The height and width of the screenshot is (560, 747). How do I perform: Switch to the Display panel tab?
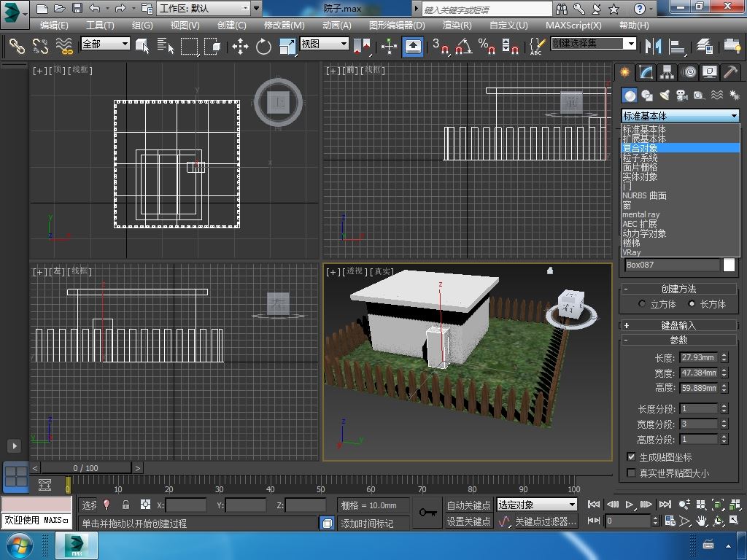tap(710, 72)
